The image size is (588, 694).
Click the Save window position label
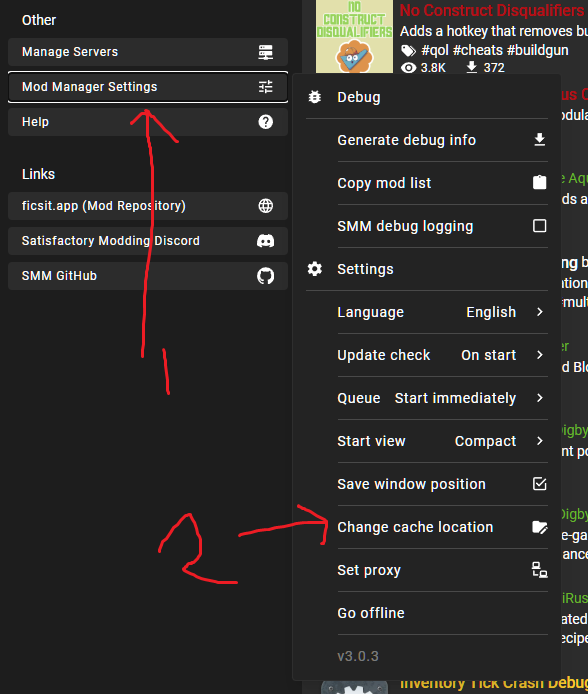[411, 484]
